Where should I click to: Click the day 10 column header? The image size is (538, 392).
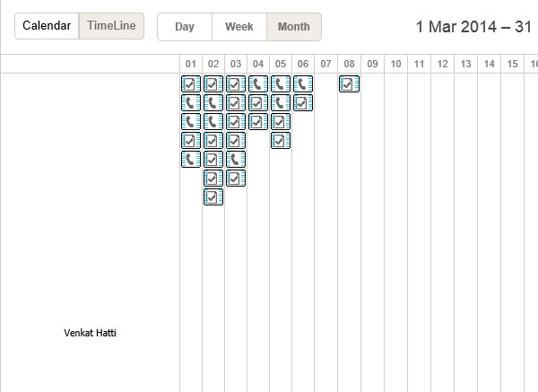point(395,64)
